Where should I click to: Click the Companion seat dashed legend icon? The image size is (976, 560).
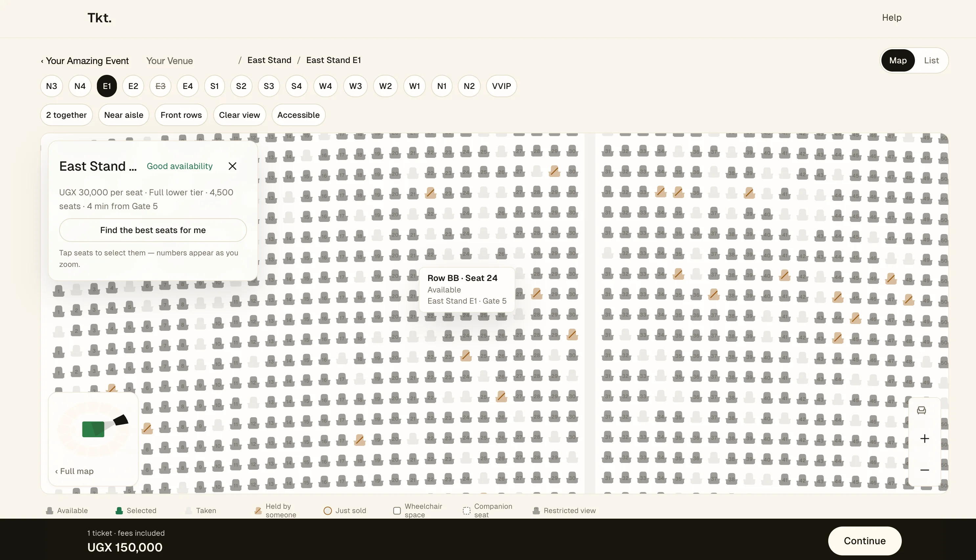click(x=466, y=511)
